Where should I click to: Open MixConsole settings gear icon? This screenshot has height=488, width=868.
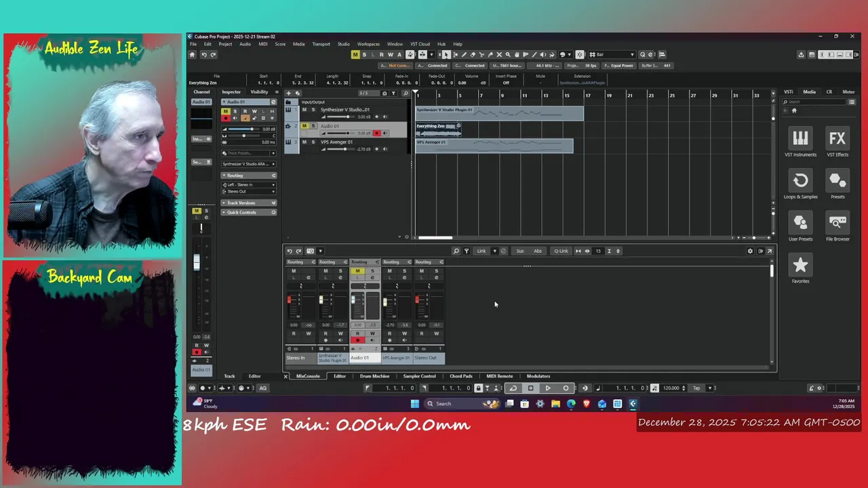tap(750, 251)
